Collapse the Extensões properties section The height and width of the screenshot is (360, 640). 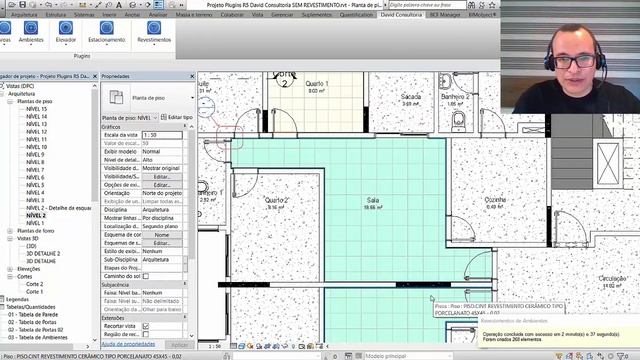tap(185, 318)
